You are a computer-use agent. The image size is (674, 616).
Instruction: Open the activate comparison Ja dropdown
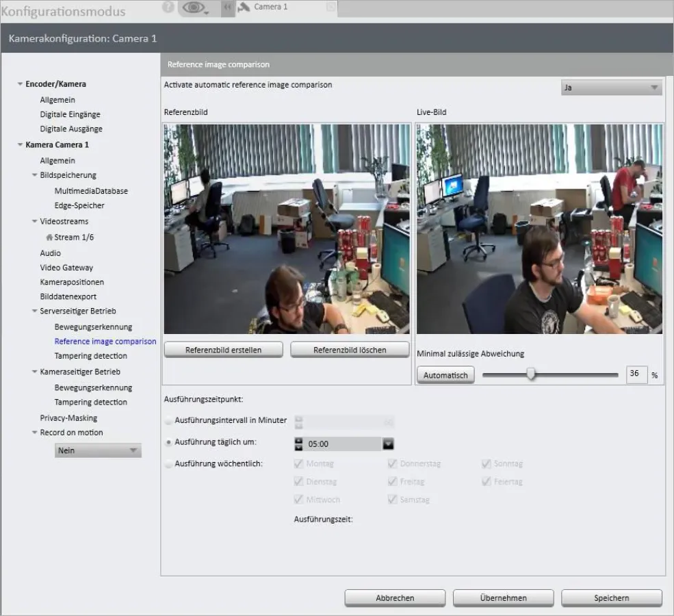(x=611, y=88)
